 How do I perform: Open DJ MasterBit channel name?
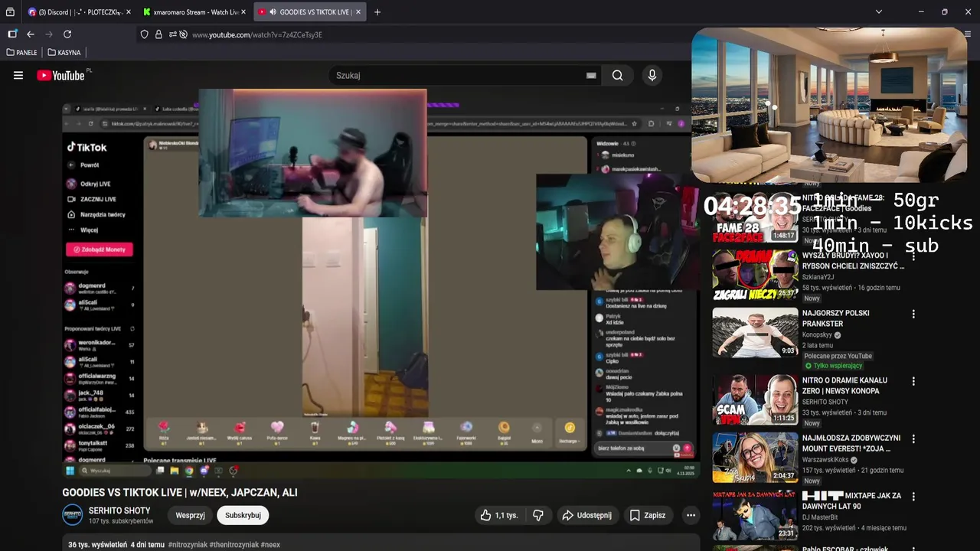pyautogui.click(x=821, y=517)
